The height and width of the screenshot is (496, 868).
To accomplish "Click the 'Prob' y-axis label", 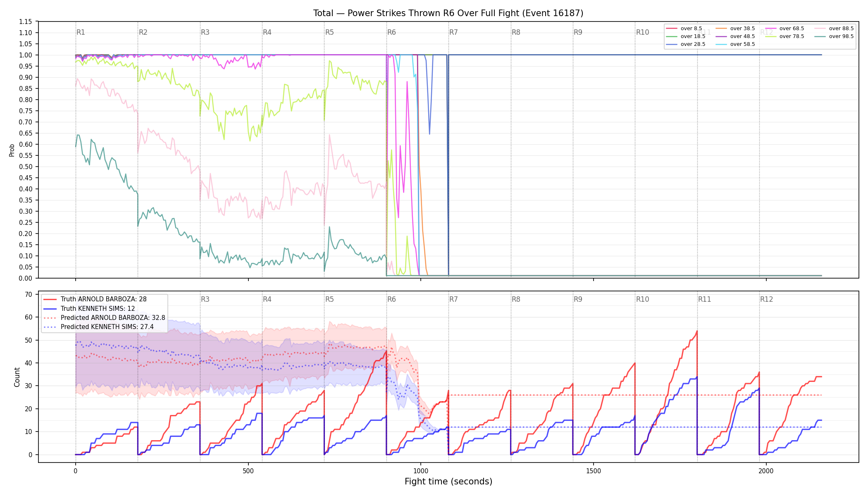I will point(12,150).
